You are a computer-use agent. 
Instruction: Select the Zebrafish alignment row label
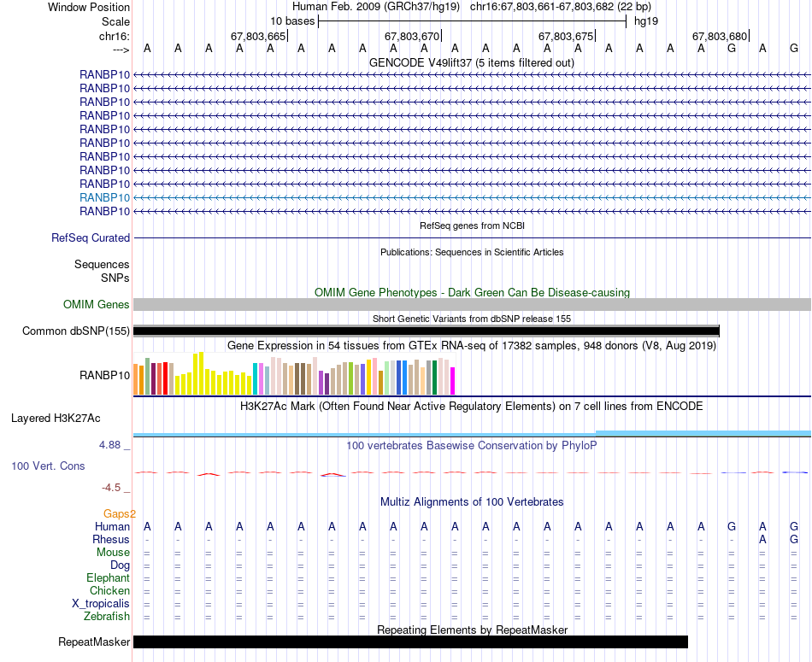click(x=107, y=617)
